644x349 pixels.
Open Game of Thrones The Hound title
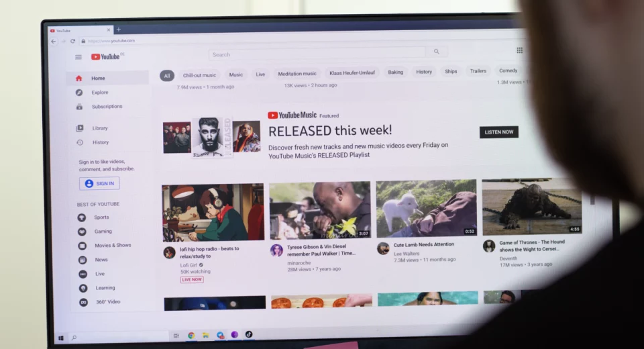tap(532, 246)
